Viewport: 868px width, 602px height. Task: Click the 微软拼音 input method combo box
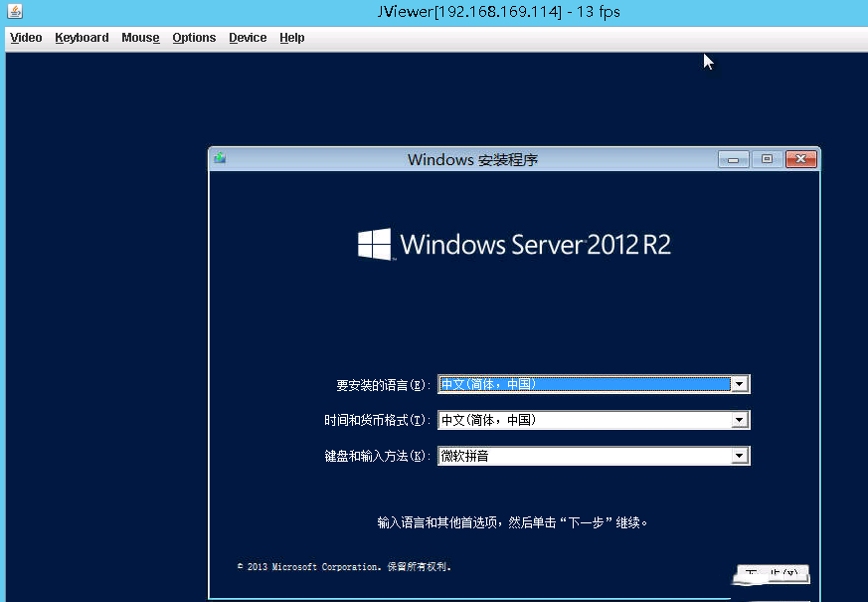tap(594, 456)
